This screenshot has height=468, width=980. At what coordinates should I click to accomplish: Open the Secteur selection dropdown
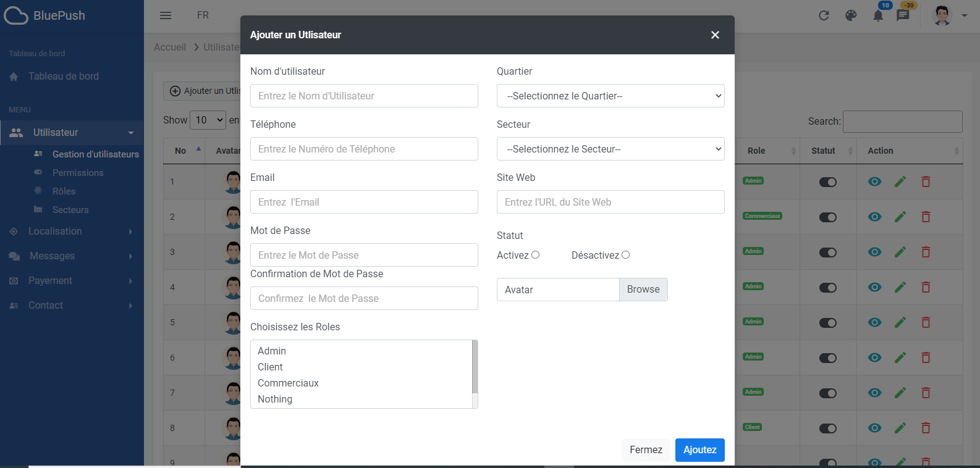610,149
